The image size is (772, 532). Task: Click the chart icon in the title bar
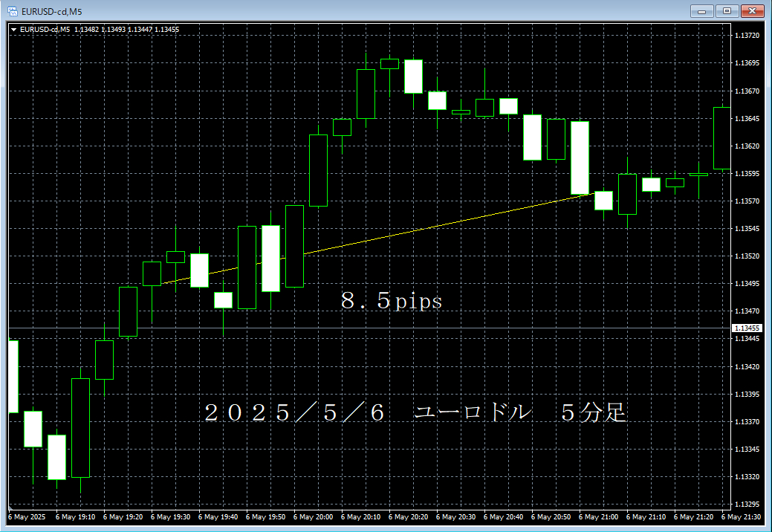[x=12, y=10]
